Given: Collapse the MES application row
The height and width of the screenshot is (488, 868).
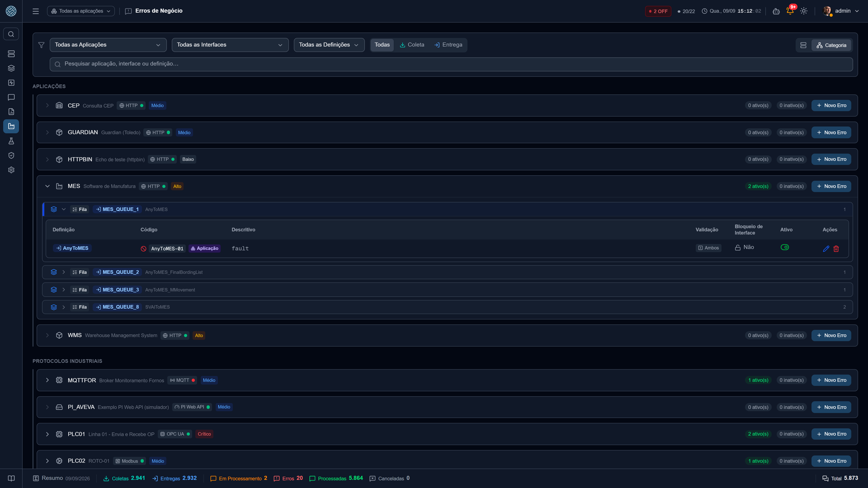Looking at the screenshot, I should click(x=47, y=186).
